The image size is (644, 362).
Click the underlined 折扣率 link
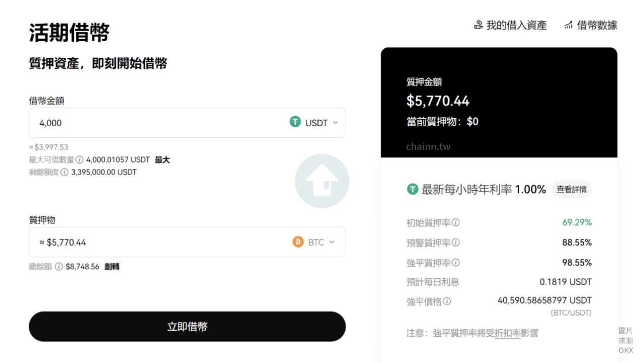508,333
